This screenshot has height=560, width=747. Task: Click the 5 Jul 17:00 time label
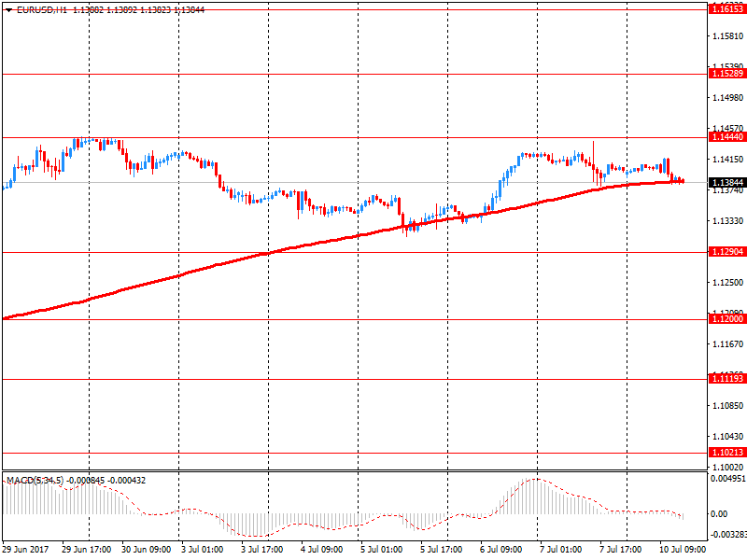coord(441,550)
